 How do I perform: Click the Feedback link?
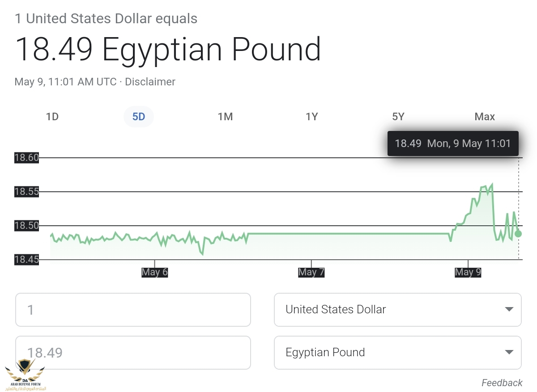[502, 383]
